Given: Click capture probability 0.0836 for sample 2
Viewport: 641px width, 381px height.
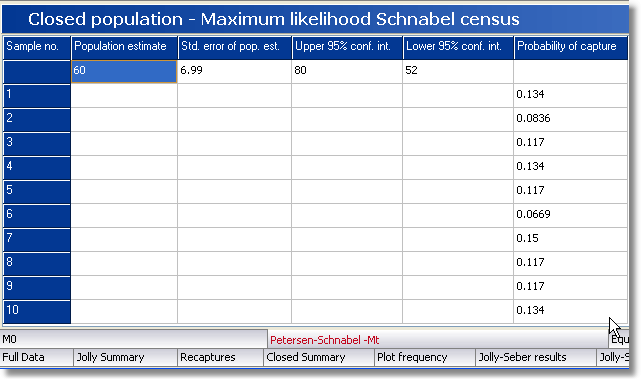Looking at the screenshot, I should click(x=571, y=120).
